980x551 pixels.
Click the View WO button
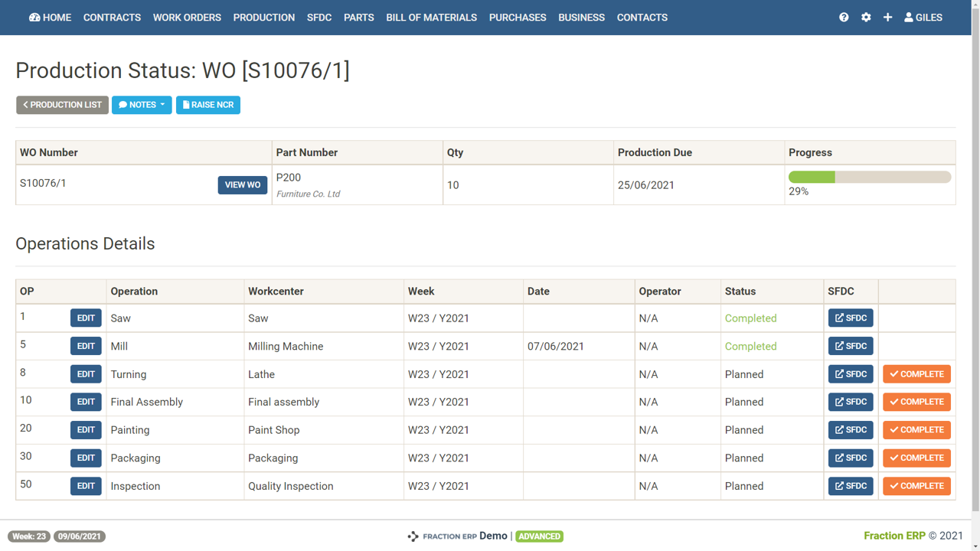pos(243,185)
